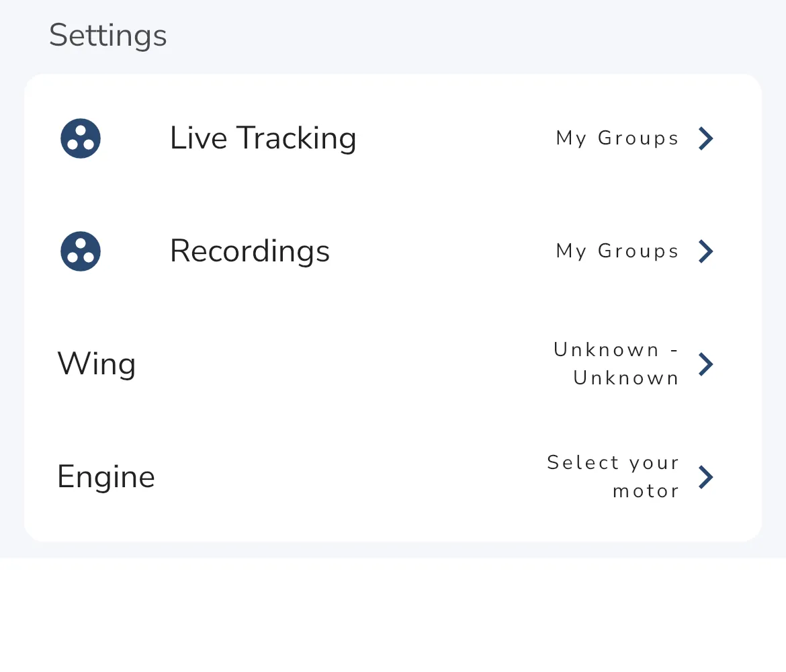This screenshot has height=672, width=786.
Task: Click the Settings page title
Action: click(x=107, y=35)
